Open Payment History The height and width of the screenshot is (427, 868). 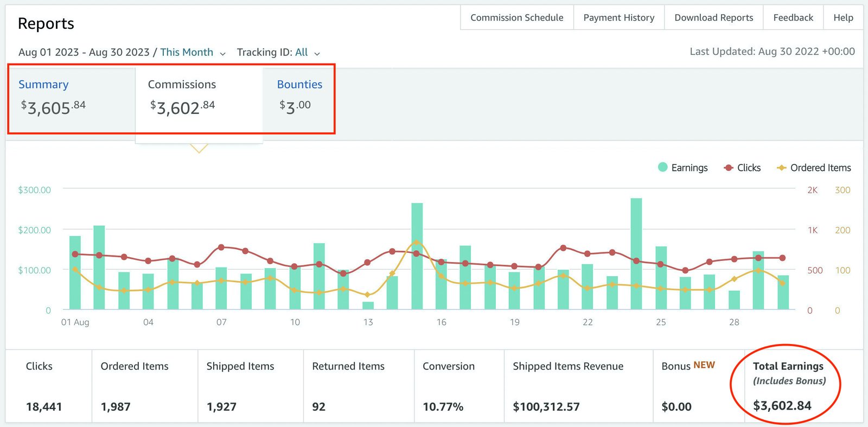coord(619,17)
